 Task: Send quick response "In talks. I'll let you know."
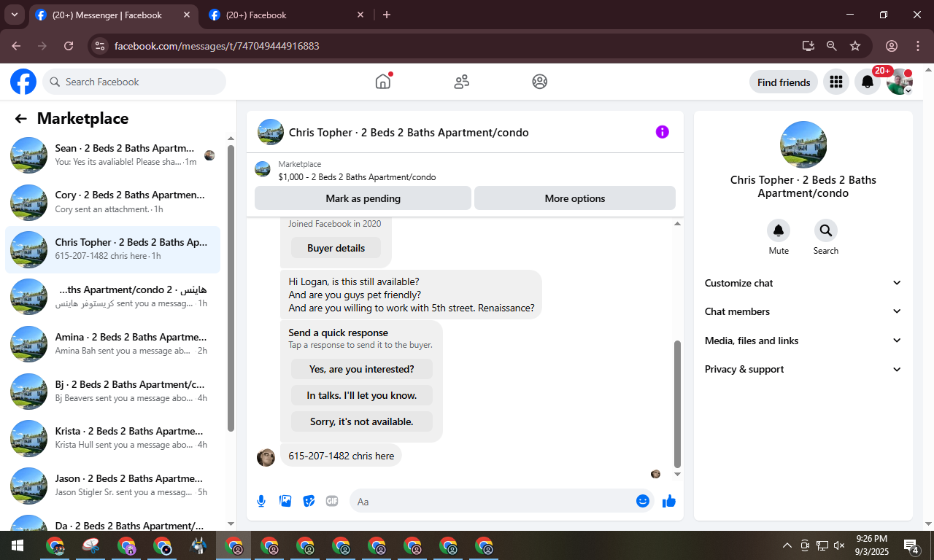pyautogui.click(x=362, y=395)
